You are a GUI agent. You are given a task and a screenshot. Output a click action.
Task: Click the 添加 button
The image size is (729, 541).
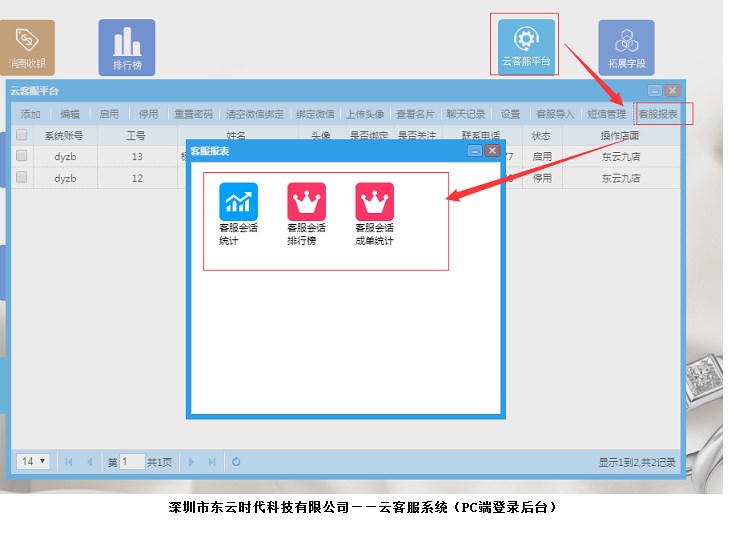click(x=30, y=114)
